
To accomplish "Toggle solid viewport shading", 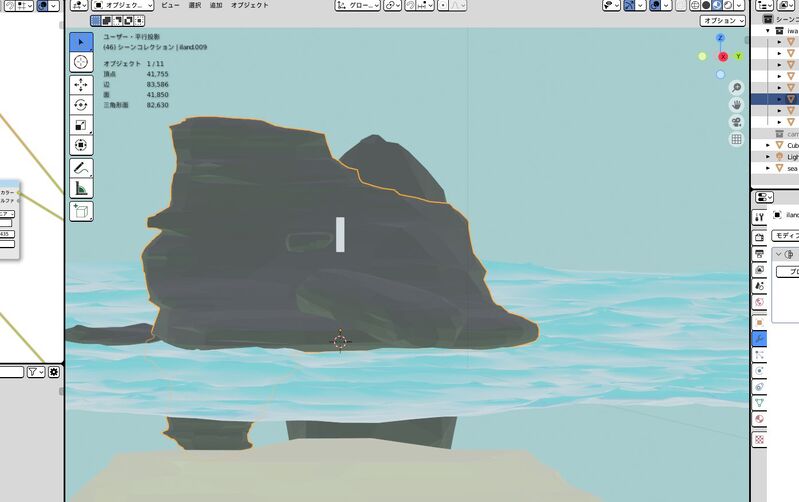I will (706, 5).
